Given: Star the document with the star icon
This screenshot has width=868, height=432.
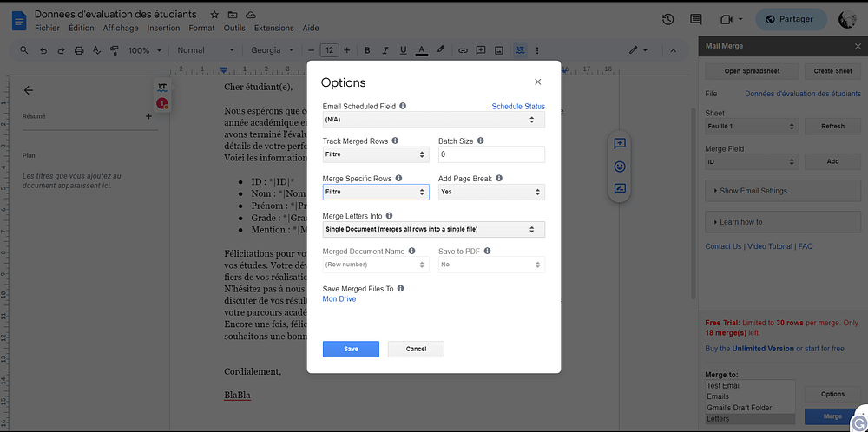Looking at the screenshot, I should (213, 15).
